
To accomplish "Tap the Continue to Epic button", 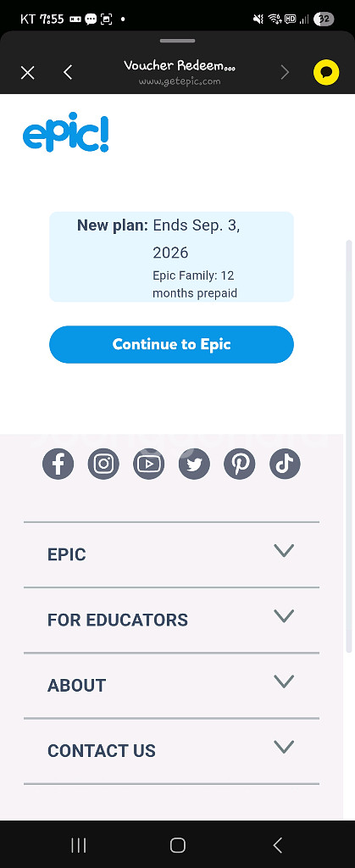I will (171, 344).
